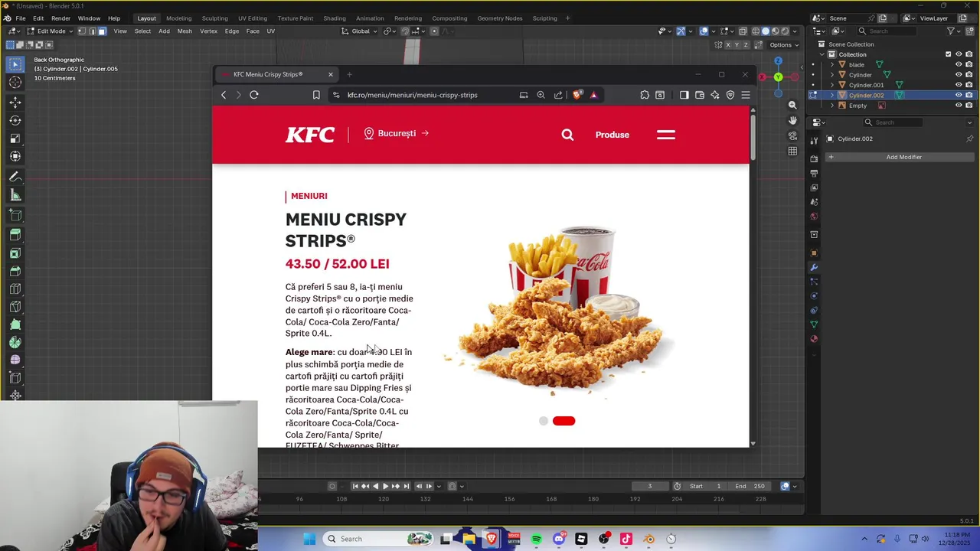Uncheck the Collection exclude checkbox
Viewport: 980px width, 551px height.
[x=948, y=54]
